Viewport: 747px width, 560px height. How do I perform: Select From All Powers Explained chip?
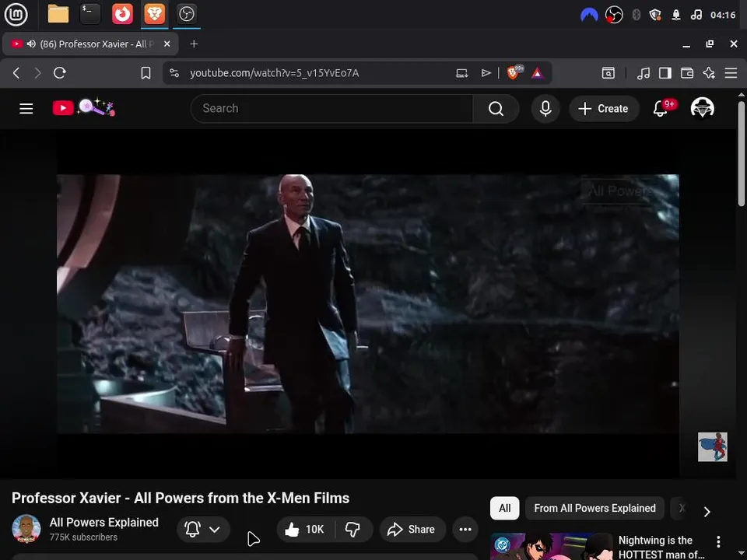point(594,508)
